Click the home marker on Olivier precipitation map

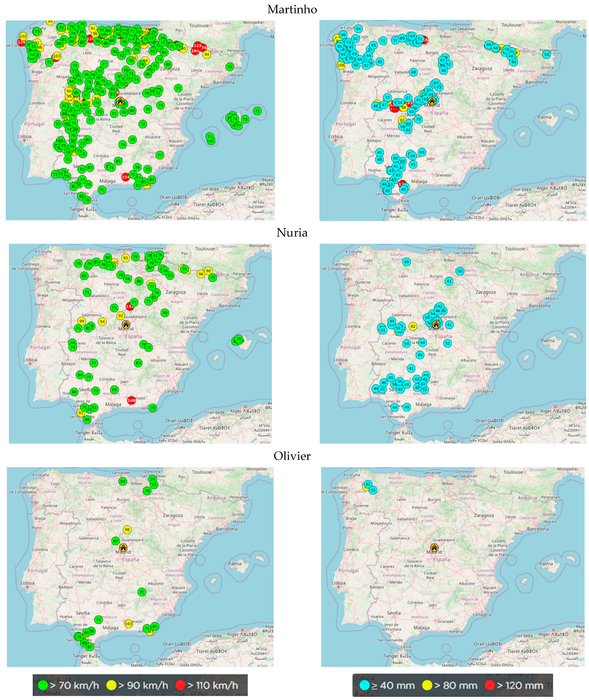(434, 547)
